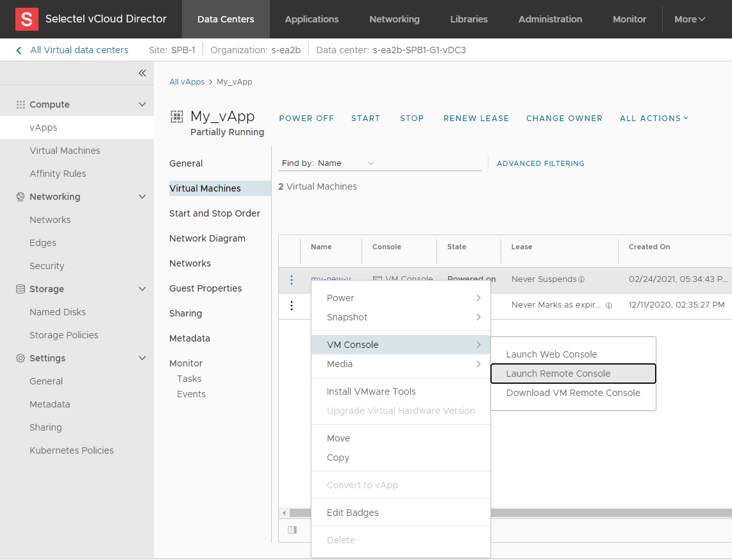Viewport: 732px width, 560px height.
Task: Expand the Media submenu
Action: [401, 363]
